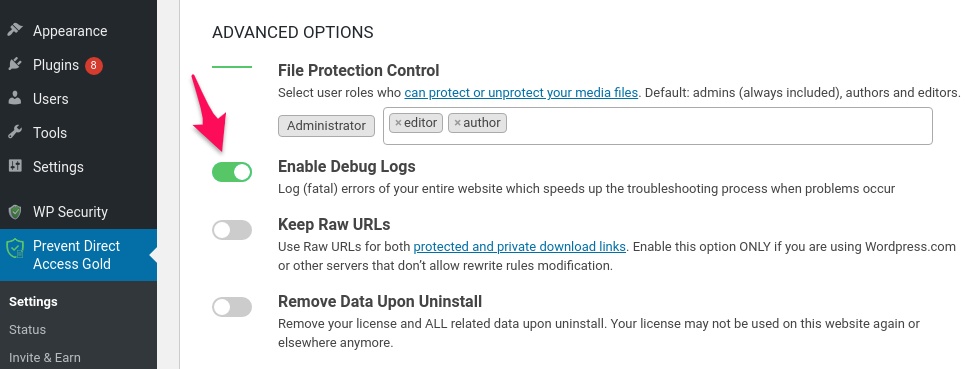
Task: Click the Tools wrench icon
Action: [x=15, y=132]
